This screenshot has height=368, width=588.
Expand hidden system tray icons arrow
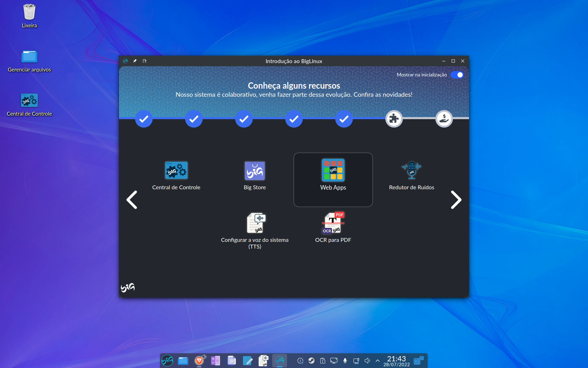[x=378, y=361]
